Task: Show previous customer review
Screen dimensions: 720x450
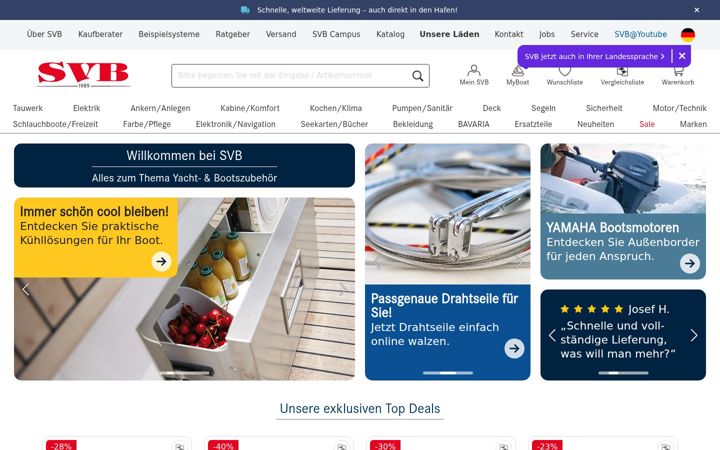Action: point(552,335)
